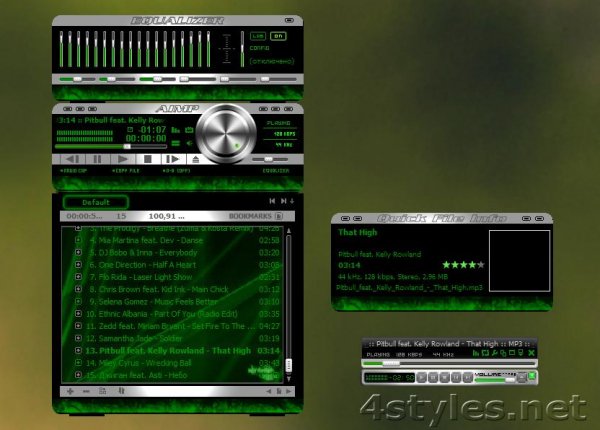600x430 pixels.
Task: Open playlist tabs dropdown down-arrow
Action: [x=292, y=201]
